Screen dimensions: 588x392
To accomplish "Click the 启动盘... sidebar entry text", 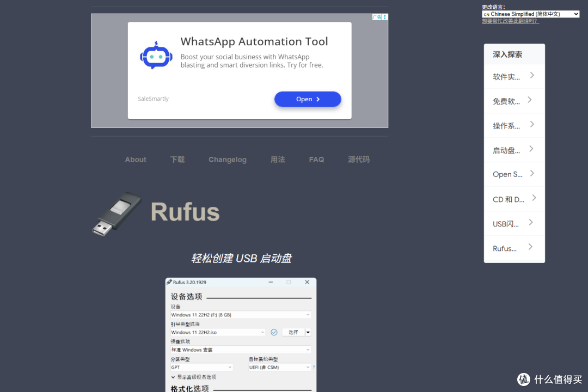I will tap(506, 150).
